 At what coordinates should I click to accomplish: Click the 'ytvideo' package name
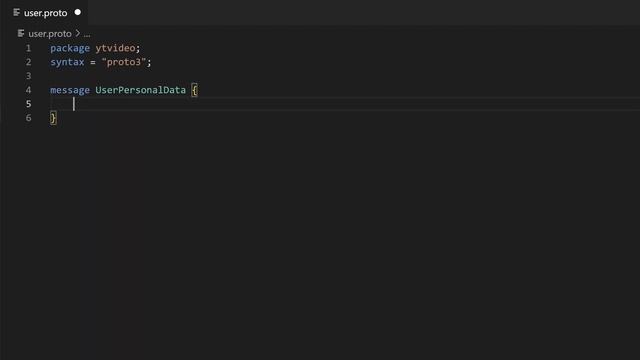[x=115, y=48]
